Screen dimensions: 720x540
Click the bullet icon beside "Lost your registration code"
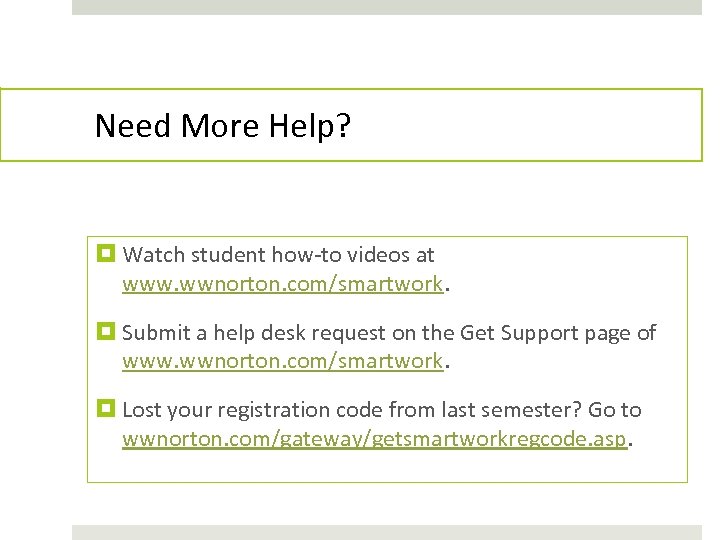[x=109, y=409]
